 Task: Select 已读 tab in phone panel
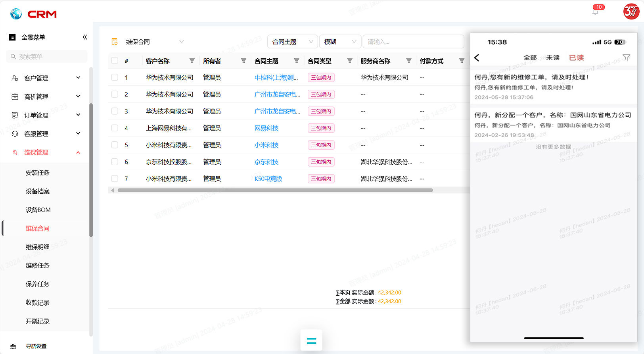pos(577,58)
